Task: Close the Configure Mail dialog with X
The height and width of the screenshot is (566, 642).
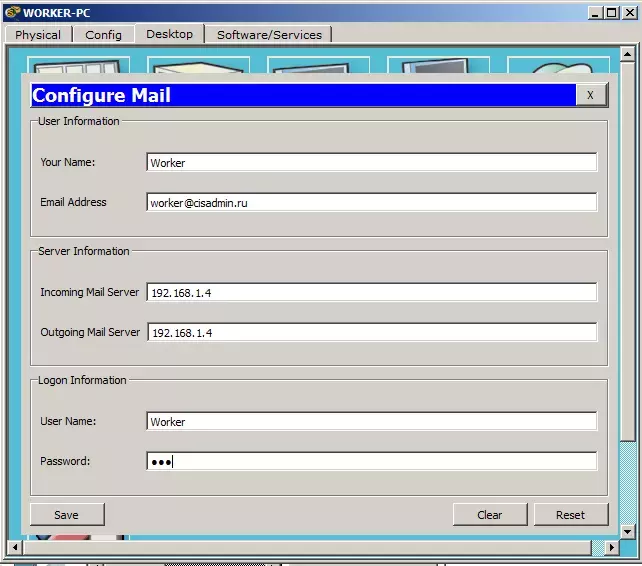Action: pyautogui.click(x=591, y=95)
